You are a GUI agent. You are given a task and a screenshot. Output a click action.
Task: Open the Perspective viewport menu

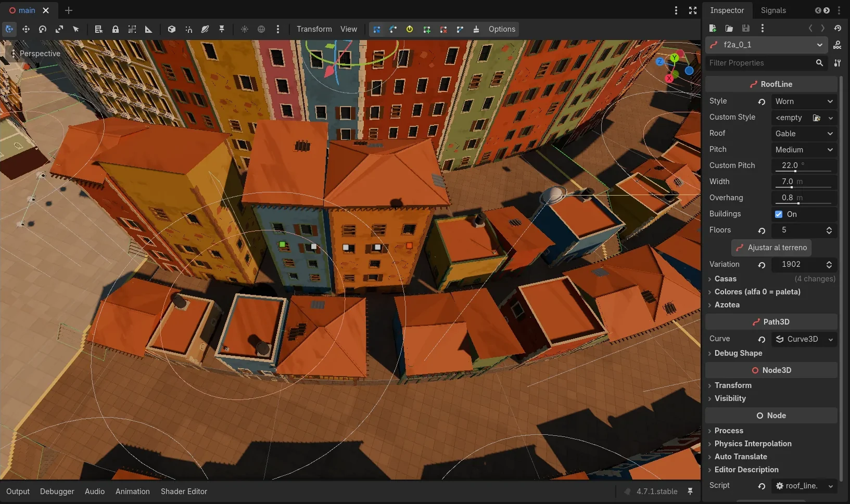35,54
